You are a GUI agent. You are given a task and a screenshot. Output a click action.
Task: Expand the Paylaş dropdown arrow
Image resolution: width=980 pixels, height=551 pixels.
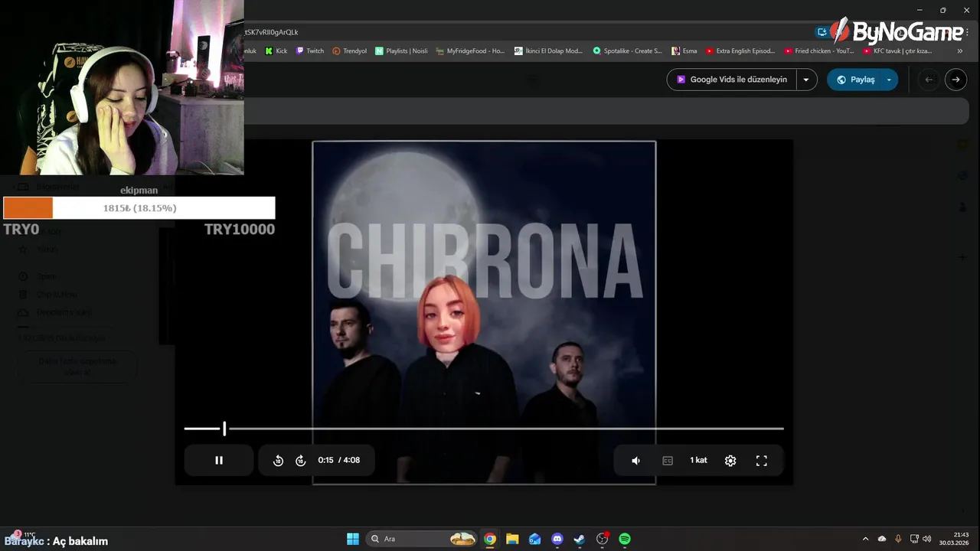pyautogui.click(x=889, y=80)
